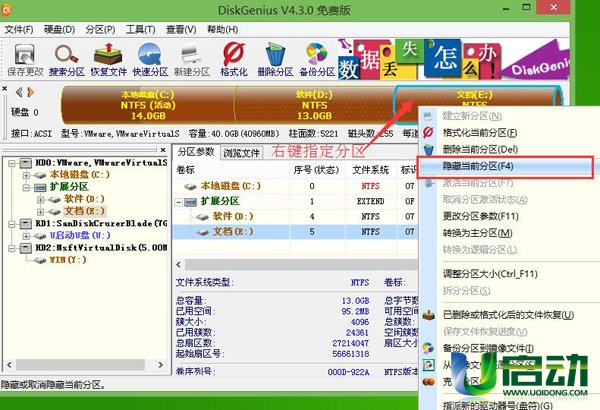This screenshot has width=600, height=410.
Task: Select the 文档(E:) row in partition table
Action: (x=295, y=232)
